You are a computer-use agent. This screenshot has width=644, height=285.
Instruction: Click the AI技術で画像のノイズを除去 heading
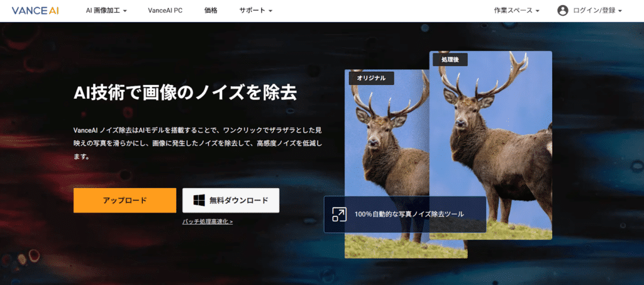click(185, 92)
